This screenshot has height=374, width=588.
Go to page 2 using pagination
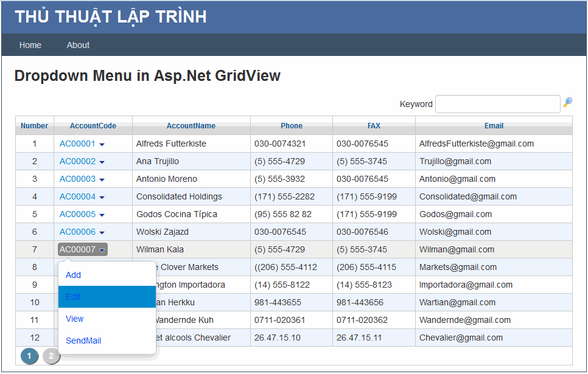(51, 356)
